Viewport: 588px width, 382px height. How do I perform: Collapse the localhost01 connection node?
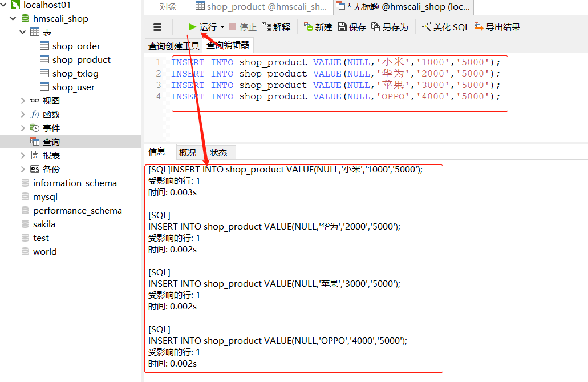point(3,5)
